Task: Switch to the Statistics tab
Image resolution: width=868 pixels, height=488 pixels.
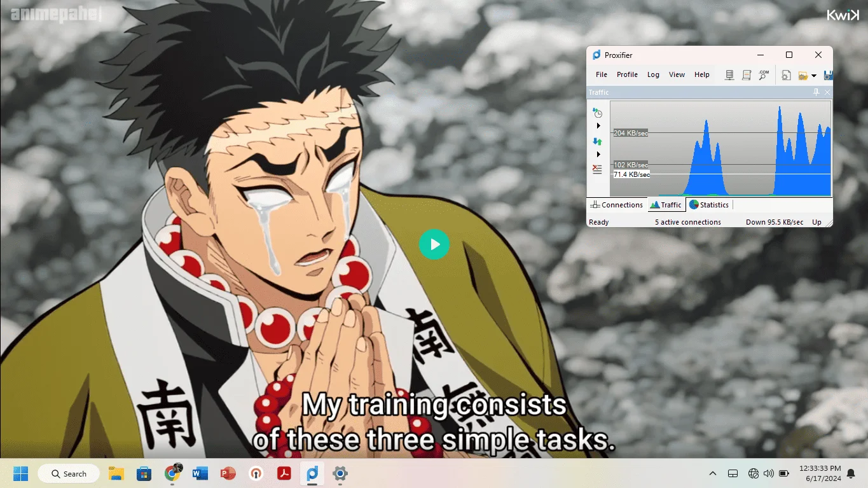Action: point(709,205)
